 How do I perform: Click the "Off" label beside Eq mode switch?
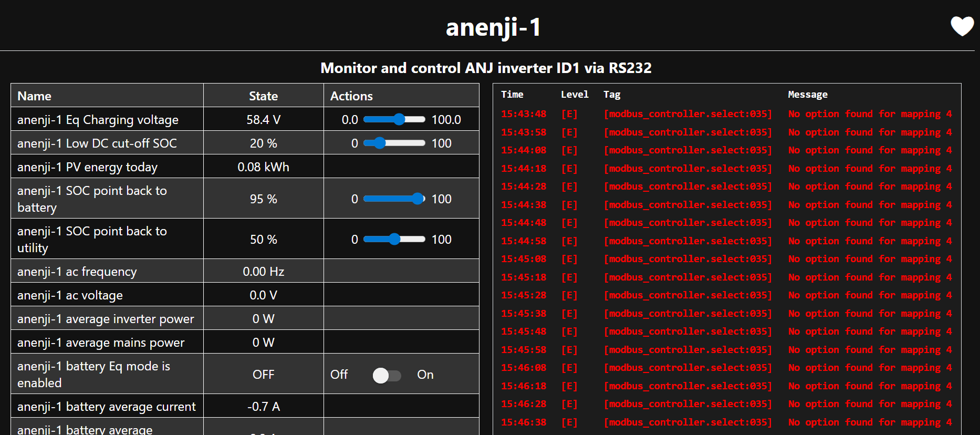[339, 375]
